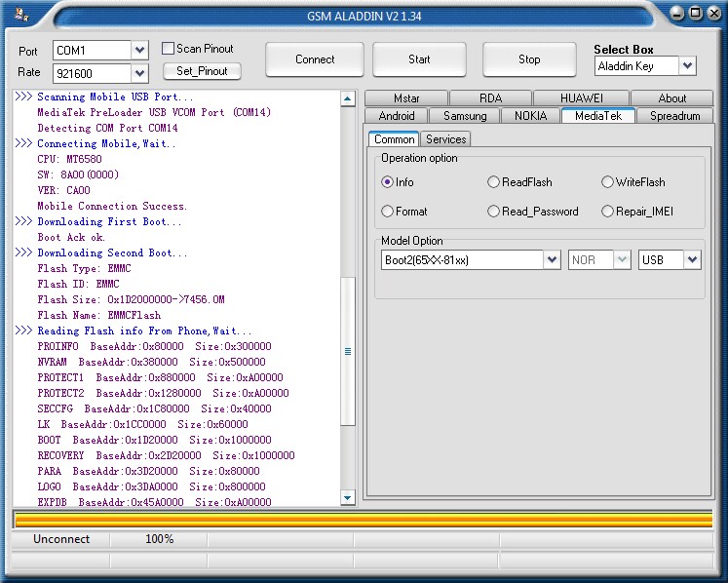Click the Set_Pinout button
The height and width of the screenshot is (583, 728).
click(x=202, y=71)
